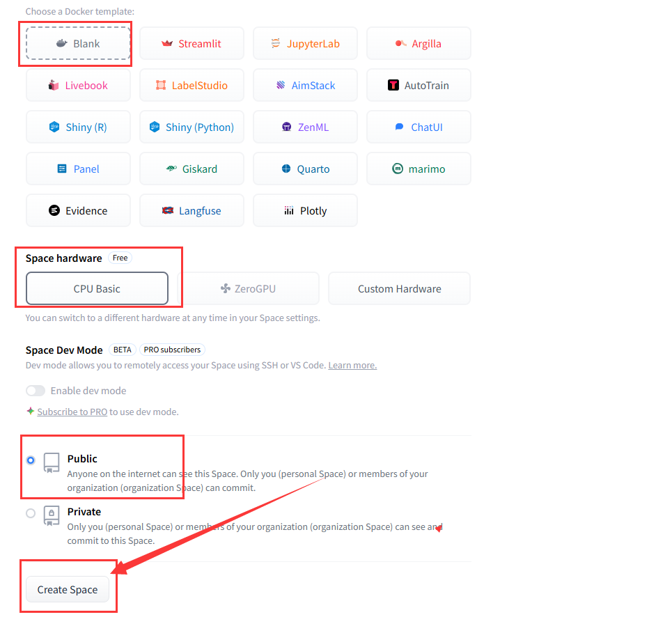Select the ZenML template

coord(305,127)
